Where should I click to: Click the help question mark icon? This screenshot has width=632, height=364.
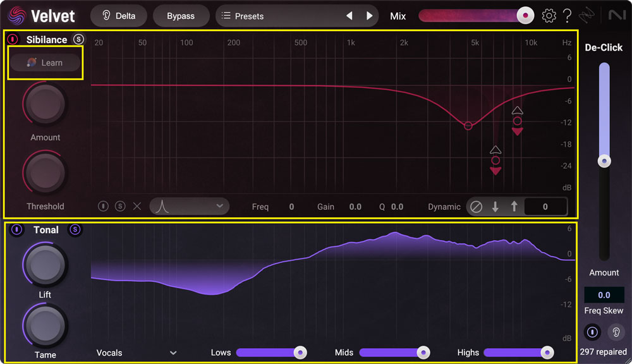(x=567, y=16)
